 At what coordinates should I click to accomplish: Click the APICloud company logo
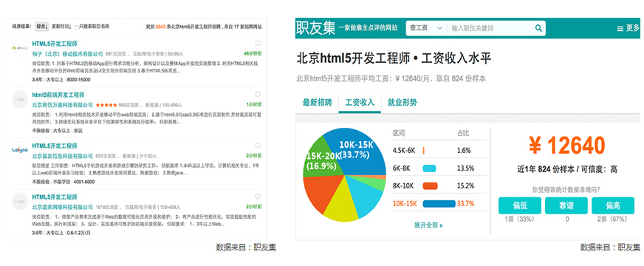(x=20, y=48)
